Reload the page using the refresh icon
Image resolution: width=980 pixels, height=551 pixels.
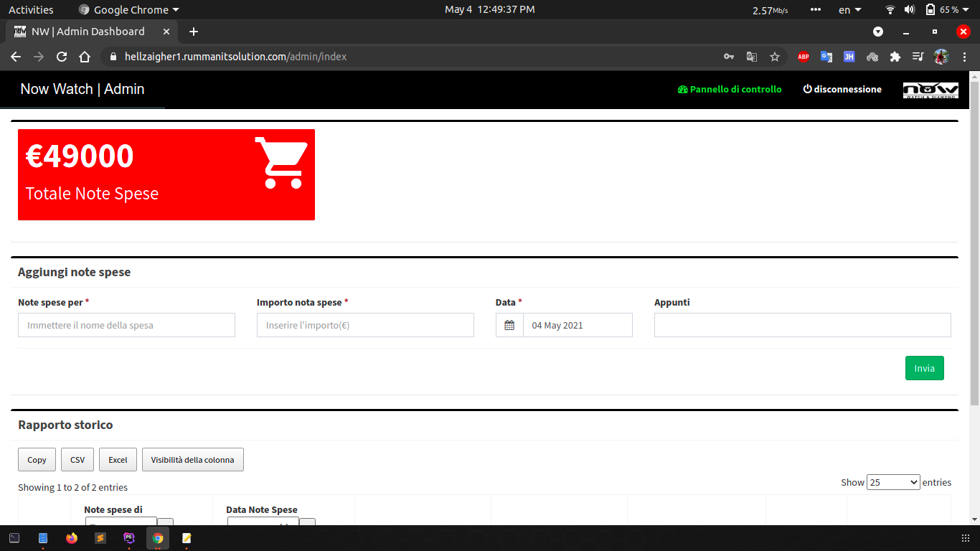pyautogui.click(x=62, y=57)
